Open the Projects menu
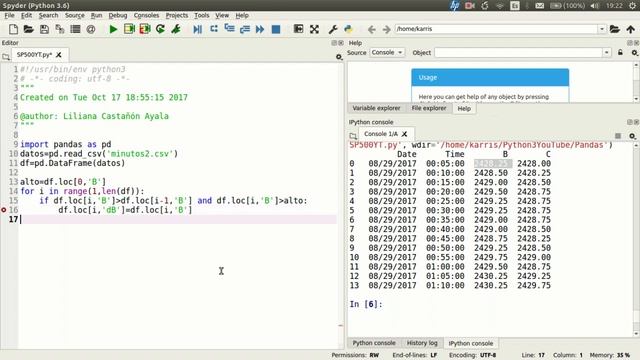The width and height of the screenshot is (640, 360). click(x=177, y=15)
